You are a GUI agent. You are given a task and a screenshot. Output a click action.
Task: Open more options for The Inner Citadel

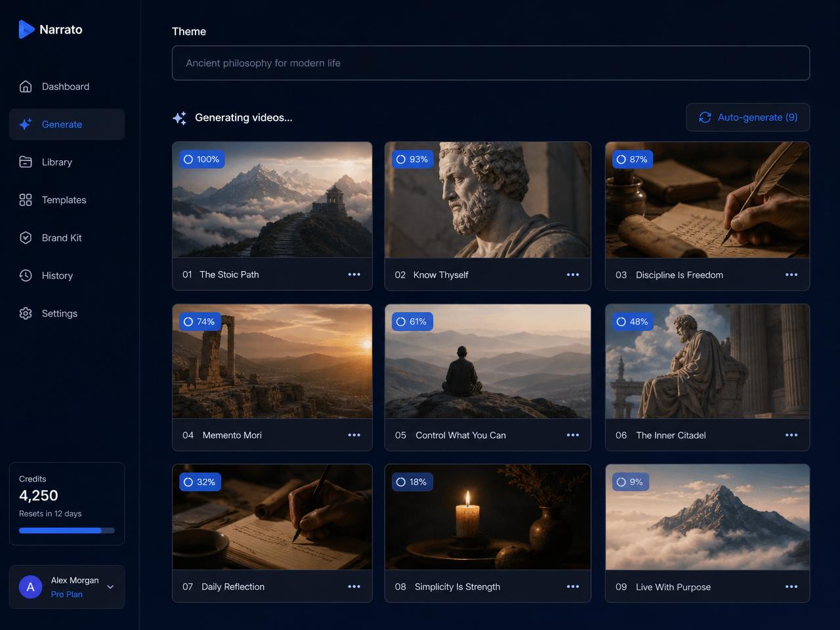[x=791, y=435]
